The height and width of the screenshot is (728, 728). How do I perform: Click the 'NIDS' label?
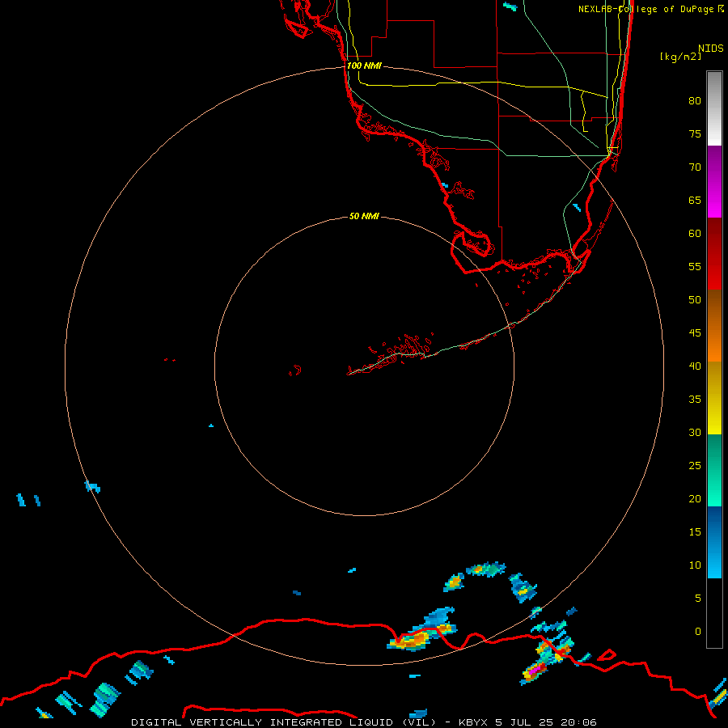(711, 48)
